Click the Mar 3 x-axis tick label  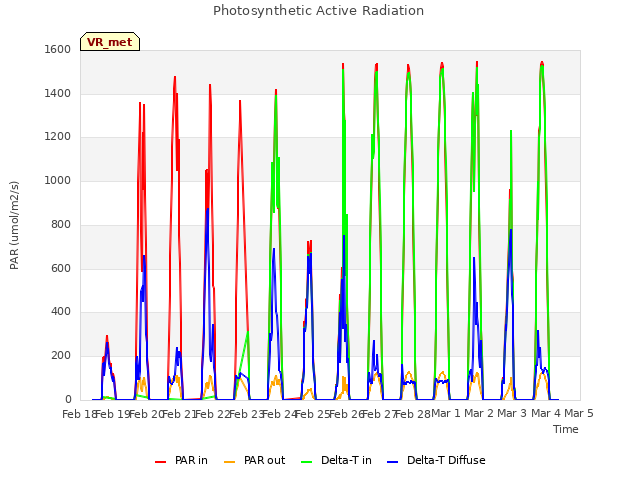click(x=512, y=413)
